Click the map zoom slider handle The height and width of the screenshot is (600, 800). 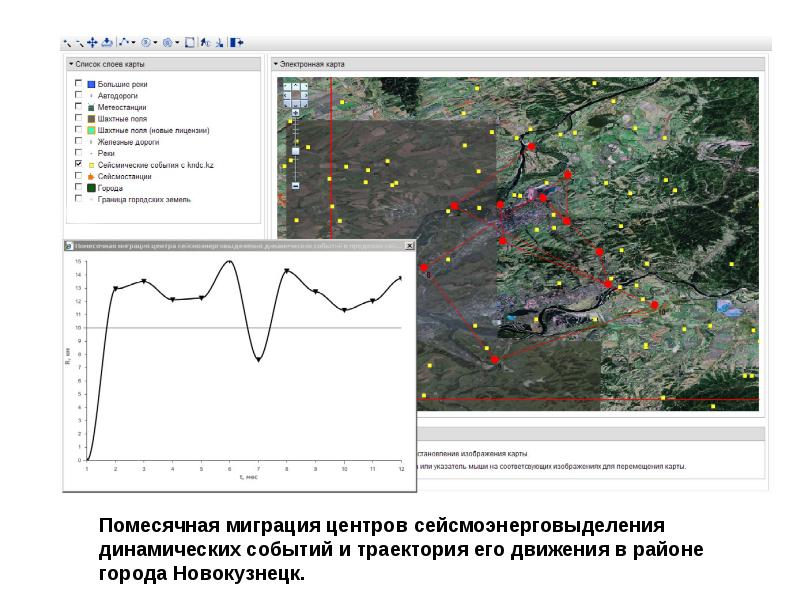coord(295,151)
